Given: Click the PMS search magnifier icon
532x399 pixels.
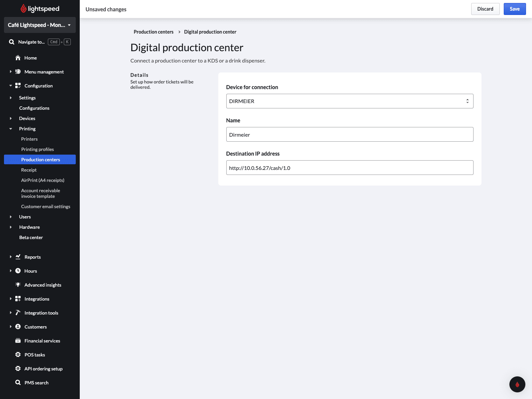Looking at the screenshot, I should tap(18, 383).
